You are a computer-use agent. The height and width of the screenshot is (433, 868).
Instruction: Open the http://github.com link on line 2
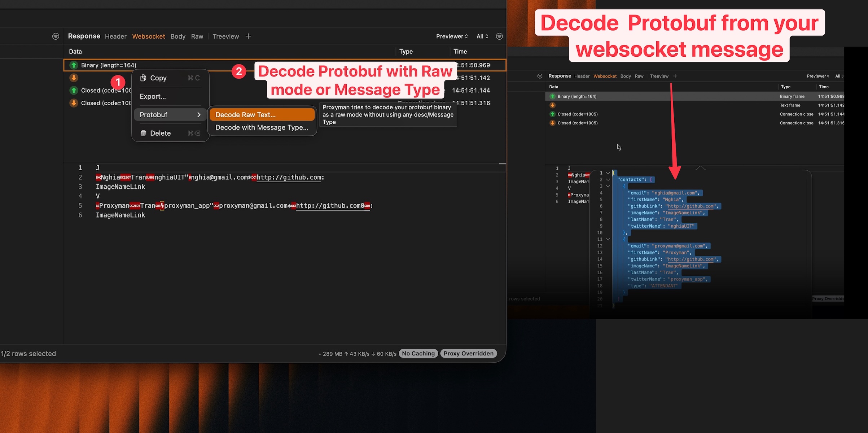tap(289, 177)
